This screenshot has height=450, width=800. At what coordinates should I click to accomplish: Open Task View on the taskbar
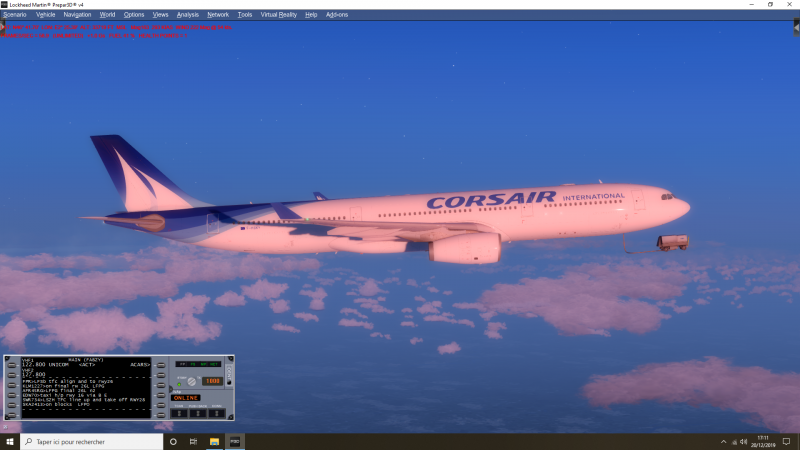point(193,442)
